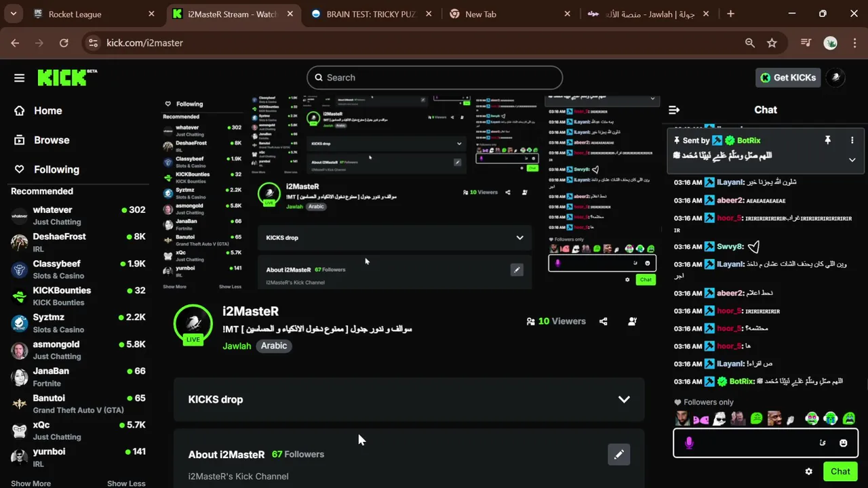The image size is (868, 488).
Task: Click the share icon beside 10 Viewers
Action: coord(604,321)
